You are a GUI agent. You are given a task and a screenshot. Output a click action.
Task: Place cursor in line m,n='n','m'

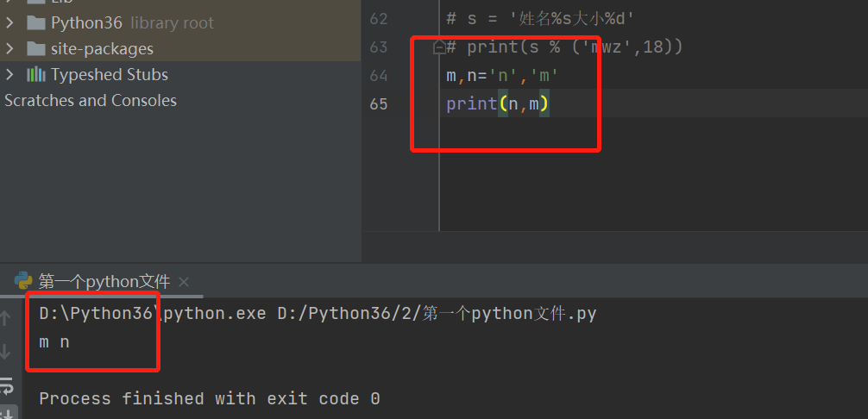pos(502,76)
